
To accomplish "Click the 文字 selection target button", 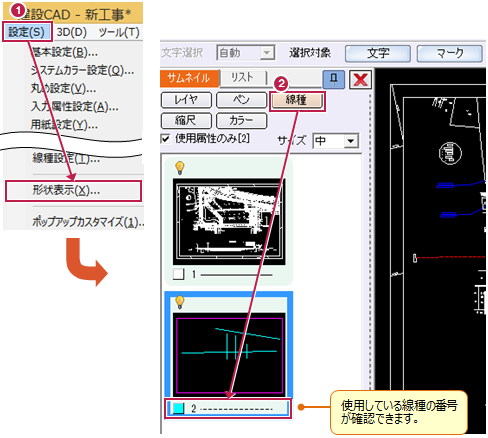I will click(378, 53).
